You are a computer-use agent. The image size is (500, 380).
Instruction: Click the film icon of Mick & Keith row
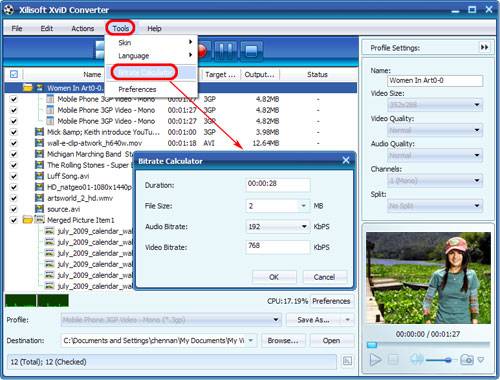39,132
